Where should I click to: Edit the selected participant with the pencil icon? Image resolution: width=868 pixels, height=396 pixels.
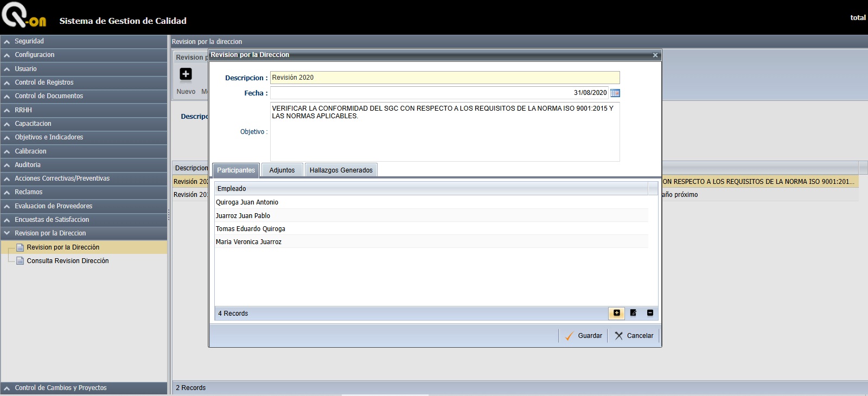pos(633,313)
